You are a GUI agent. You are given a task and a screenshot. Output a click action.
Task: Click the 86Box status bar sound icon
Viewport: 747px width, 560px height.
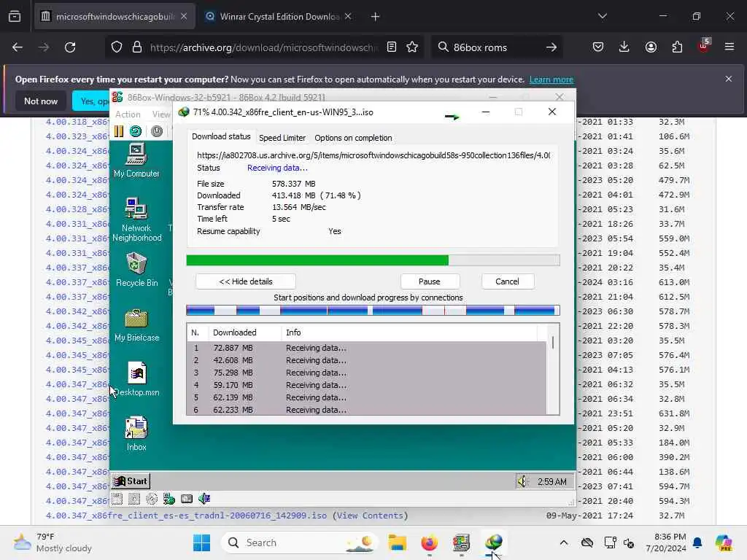tap(204, 499)
